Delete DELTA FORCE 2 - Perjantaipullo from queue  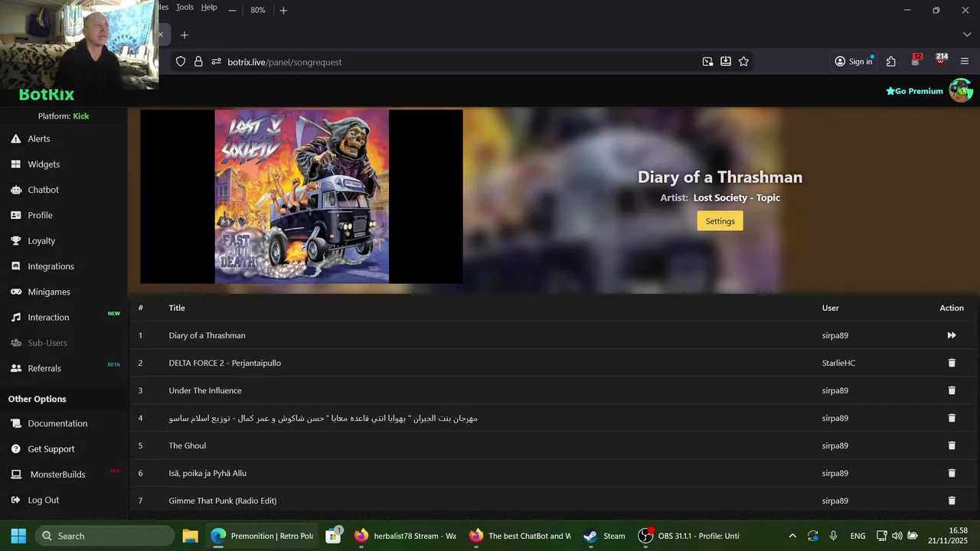[x=952, y=363]
